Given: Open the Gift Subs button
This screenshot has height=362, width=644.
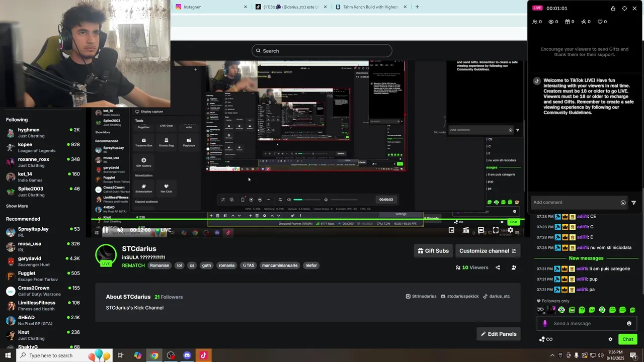Looking at the screenshot, I should click(x=433, y=251).
